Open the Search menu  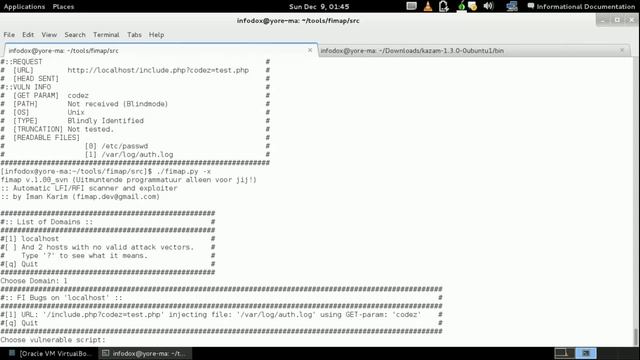[75, 35]
